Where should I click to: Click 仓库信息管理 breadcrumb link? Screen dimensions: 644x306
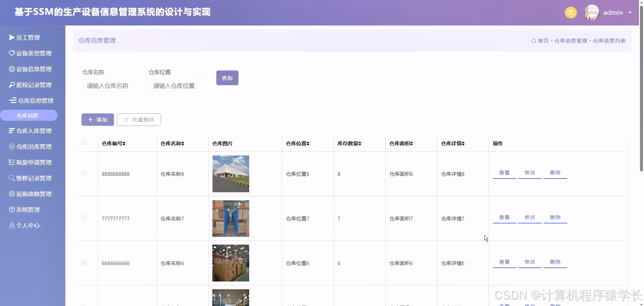[571, 41]
